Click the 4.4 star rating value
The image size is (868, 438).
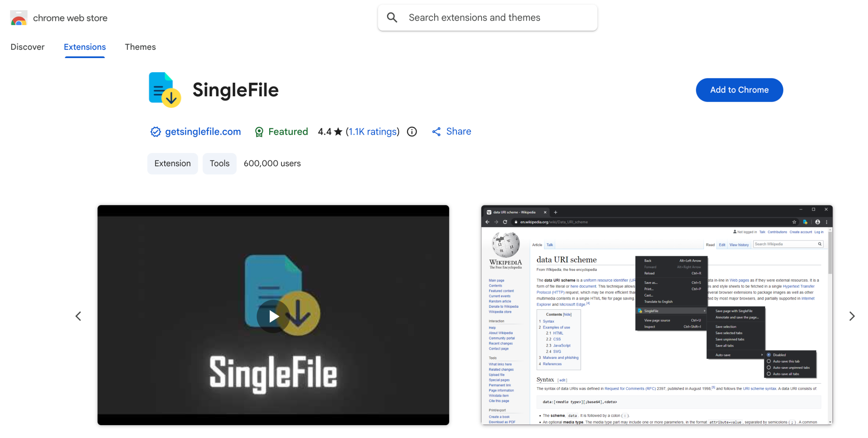pyautogui.click(x=330, y=132)
